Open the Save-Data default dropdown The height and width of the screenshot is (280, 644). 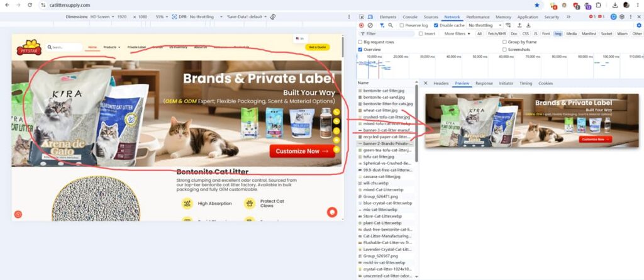(x=247, y=17)
